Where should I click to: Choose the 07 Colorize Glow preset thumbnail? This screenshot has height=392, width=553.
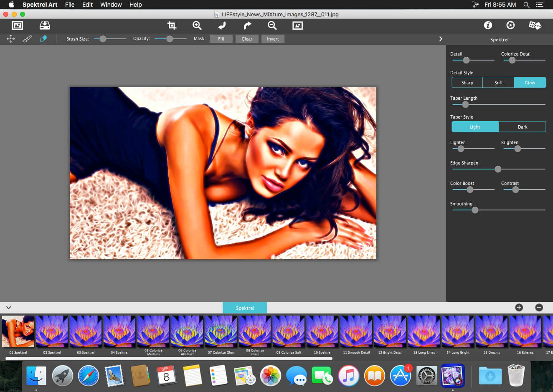(x=221, y=331)
